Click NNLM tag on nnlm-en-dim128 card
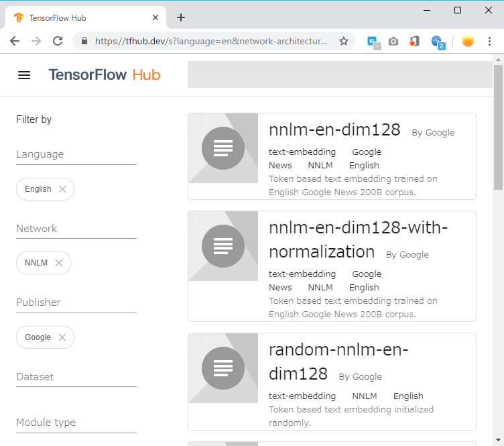Viewport: 504px width, 446px height. (320, 166)
